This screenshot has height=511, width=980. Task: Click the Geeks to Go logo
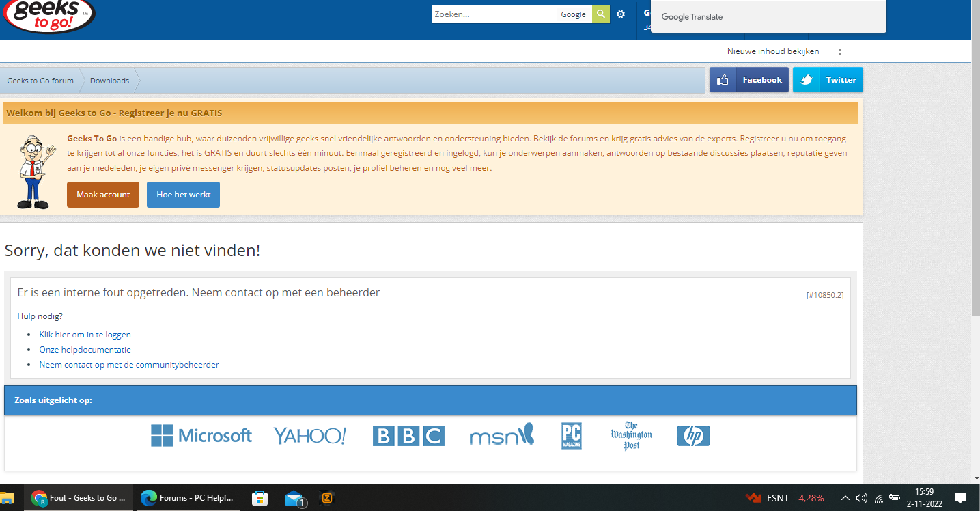pyautogui.click(x=48, y=15)
